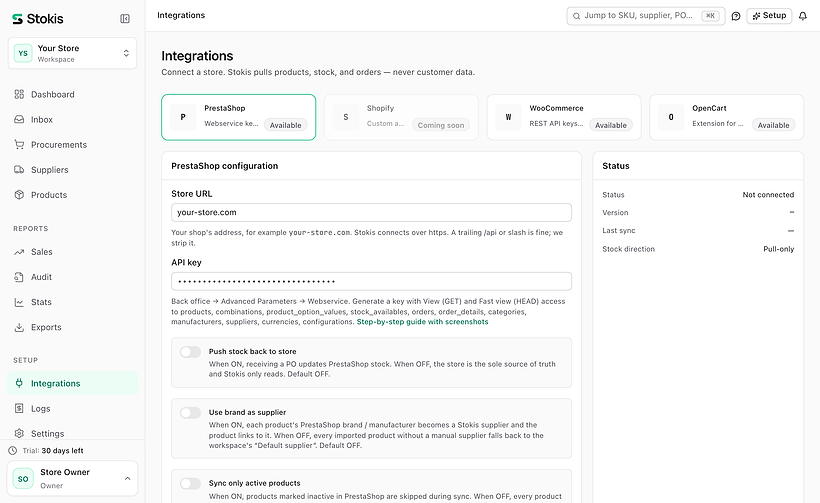
Task: Open Dashboard from sidebar
Action: 72,95
